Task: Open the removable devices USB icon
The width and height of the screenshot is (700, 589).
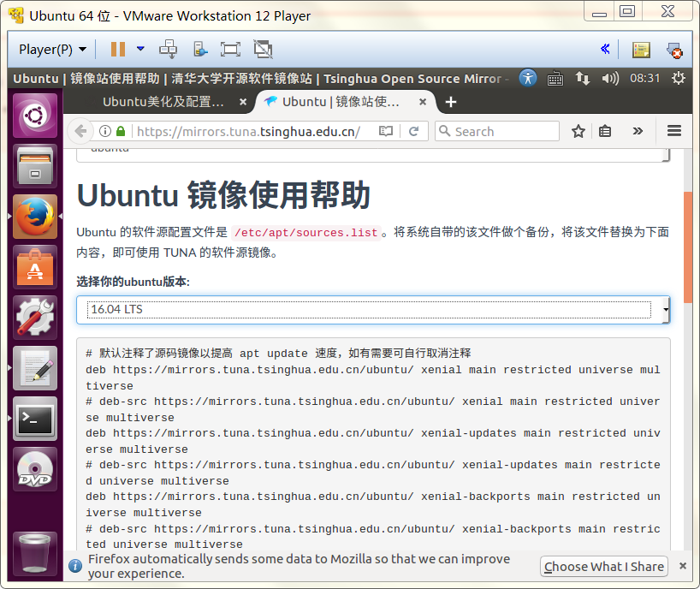Action: [x=200, y=49]
